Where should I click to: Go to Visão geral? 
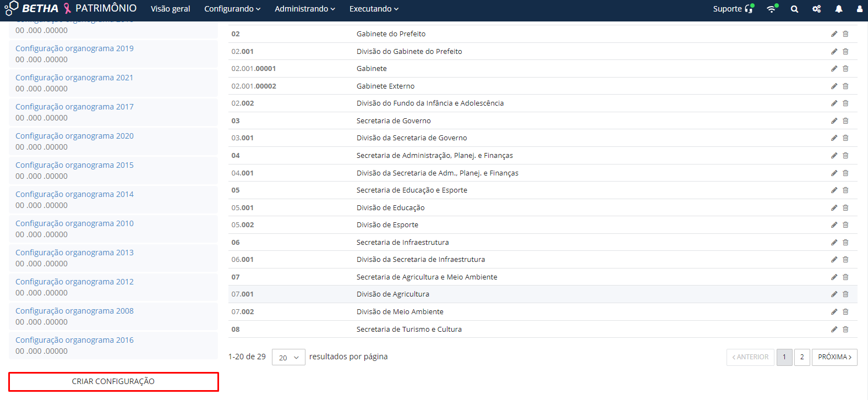pos(171,9)
